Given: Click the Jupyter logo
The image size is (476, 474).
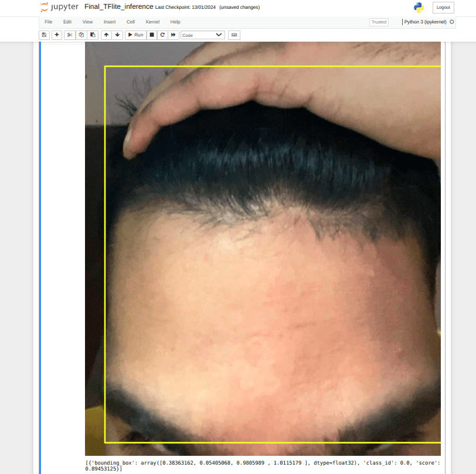Looking at the screenshot, I should point(59,7).
